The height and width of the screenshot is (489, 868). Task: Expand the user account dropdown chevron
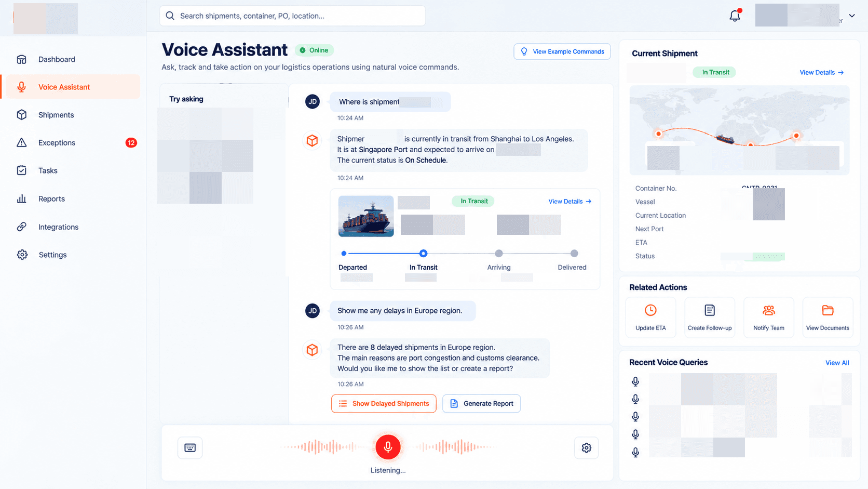(x=852, y=16)
